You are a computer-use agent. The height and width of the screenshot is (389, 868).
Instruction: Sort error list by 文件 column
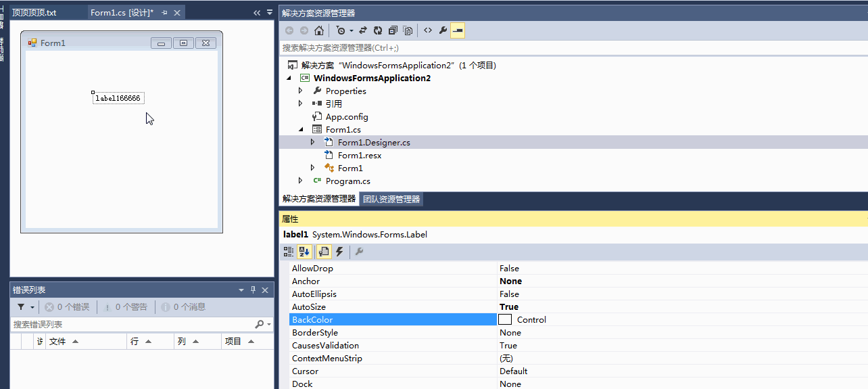(x=85, y=342)
